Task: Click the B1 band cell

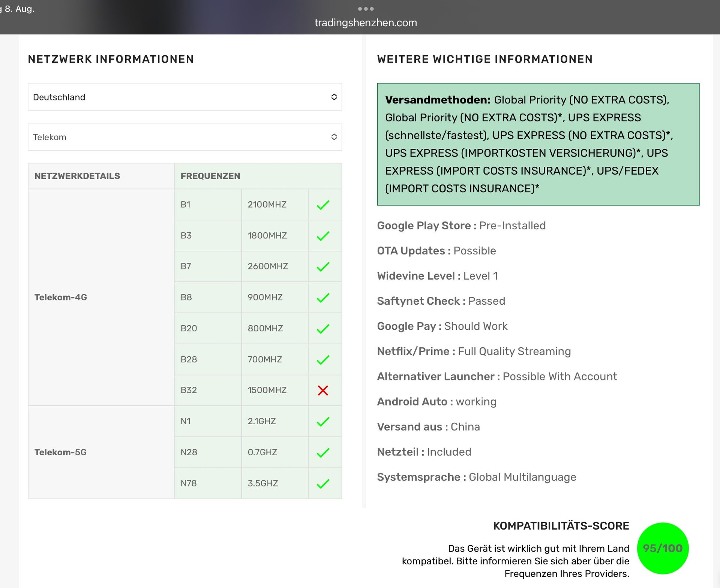Action: click(208, 205)
